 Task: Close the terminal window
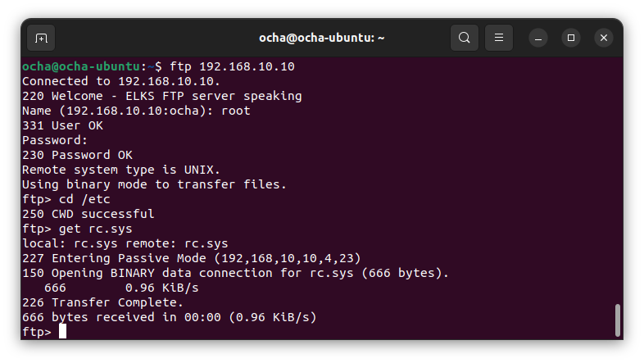click(604, 38)
